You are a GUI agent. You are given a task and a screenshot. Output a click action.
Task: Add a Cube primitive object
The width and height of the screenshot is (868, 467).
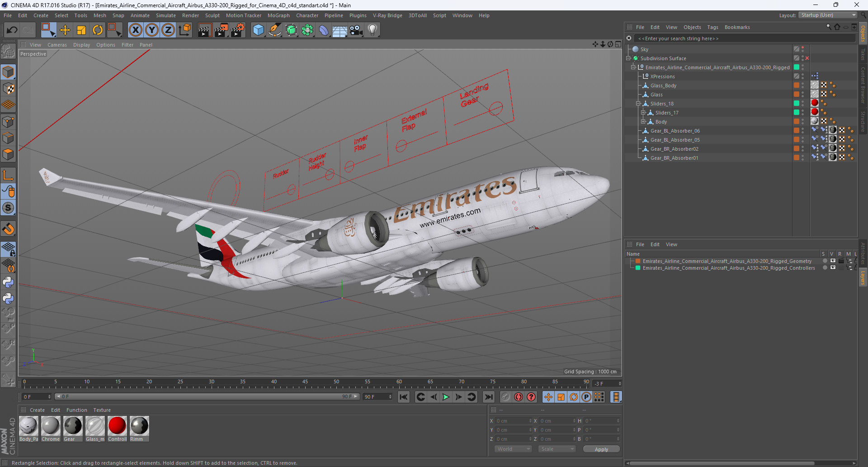click(258, 30)
